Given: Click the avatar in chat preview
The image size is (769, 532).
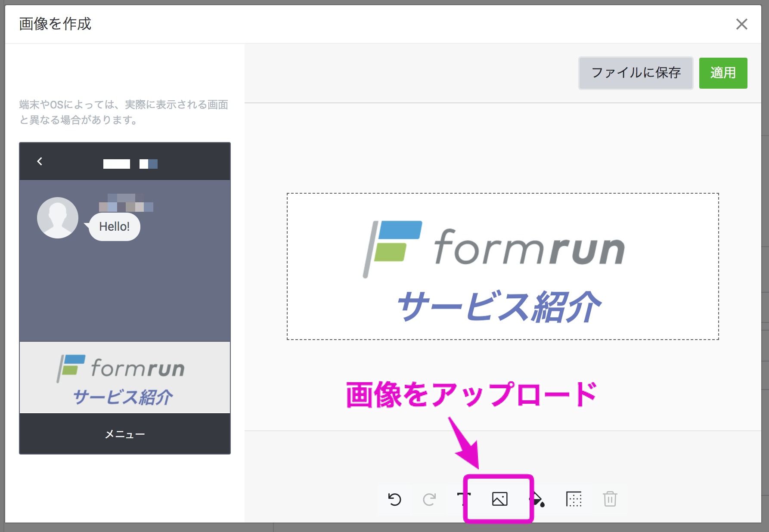Looking at the screenshot, I should point(58,218).
